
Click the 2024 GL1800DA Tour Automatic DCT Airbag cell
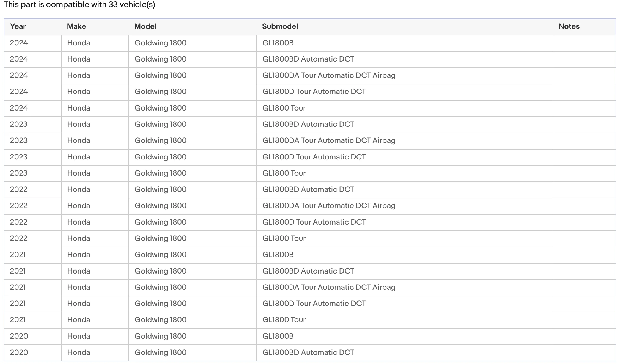(x=405, y=76)
